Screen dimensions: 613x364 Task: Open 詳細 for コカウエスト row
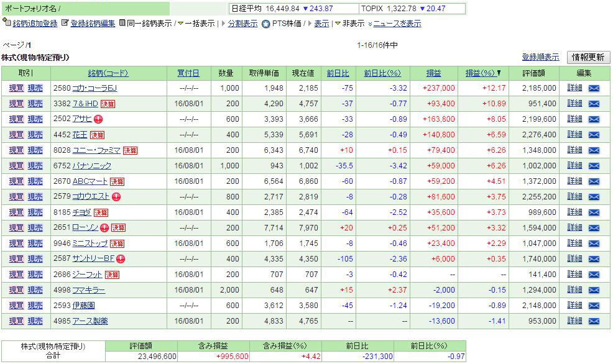click(x=574, y=196)
